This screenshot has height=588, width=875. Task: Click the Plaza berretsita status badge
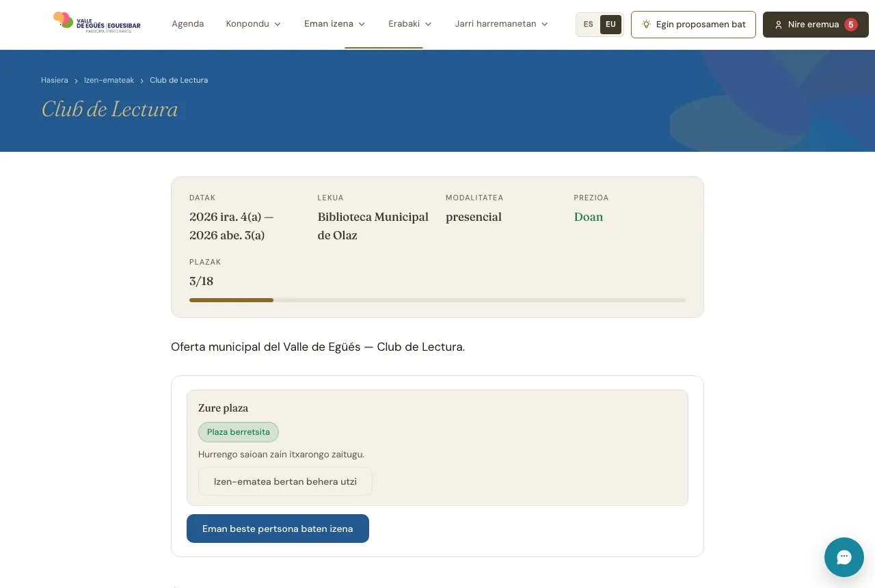(239, 432)
